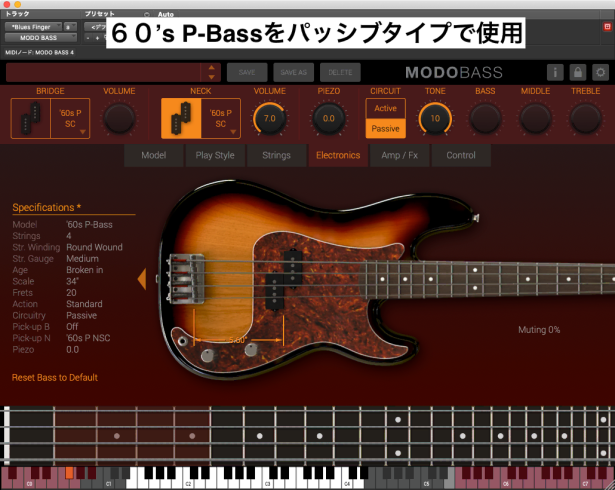Screen dimensions: 615x490
Task: Open the settings gear icon
Action: click(600, 72)
